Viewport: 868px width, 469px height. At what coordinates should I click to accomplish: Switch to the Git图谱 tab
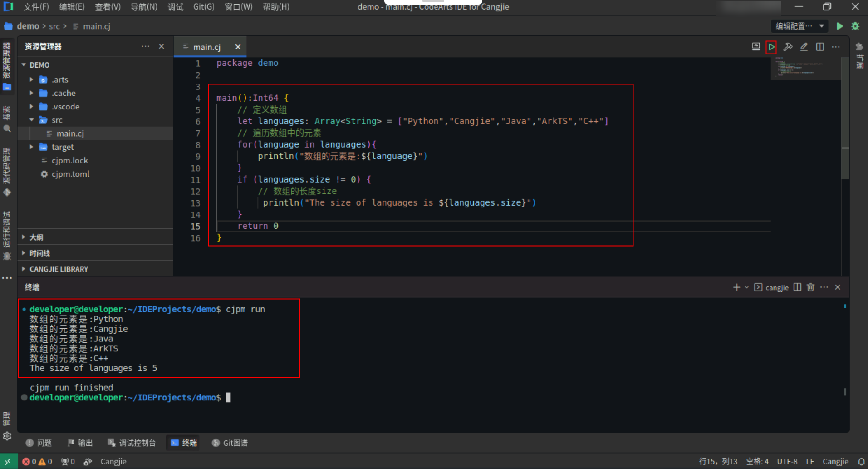click(x=230, y=443)
